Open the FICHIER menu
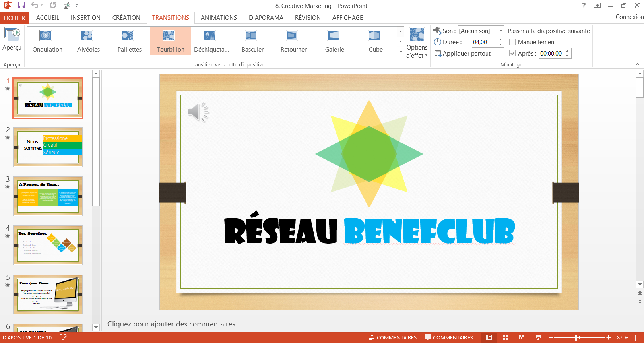This screenshot has width=644, height=343. tap(14, 18)
